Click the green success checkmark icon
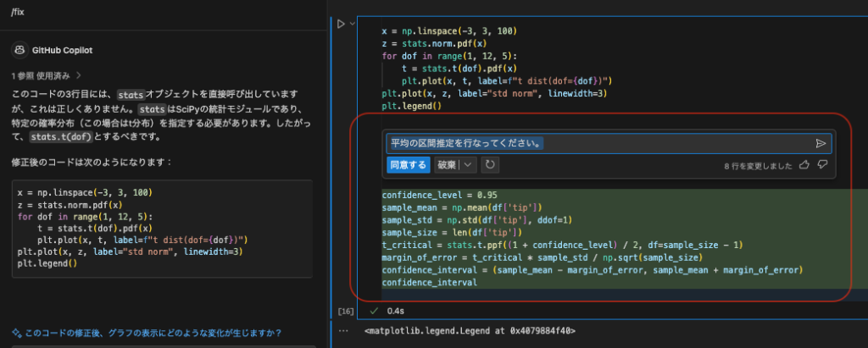The image size is (868, 348). (374, 311)
